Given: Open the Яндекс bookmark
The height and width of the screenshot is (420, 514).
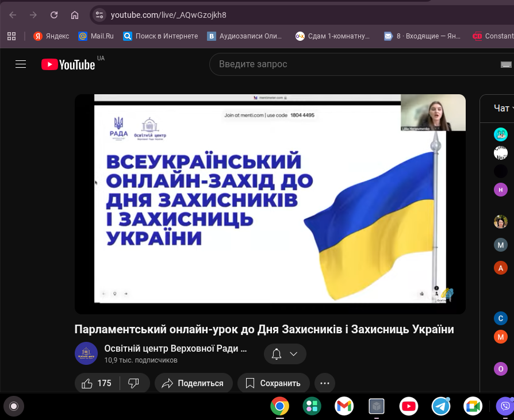Looking at the screenshot, I should pos(51,36).
